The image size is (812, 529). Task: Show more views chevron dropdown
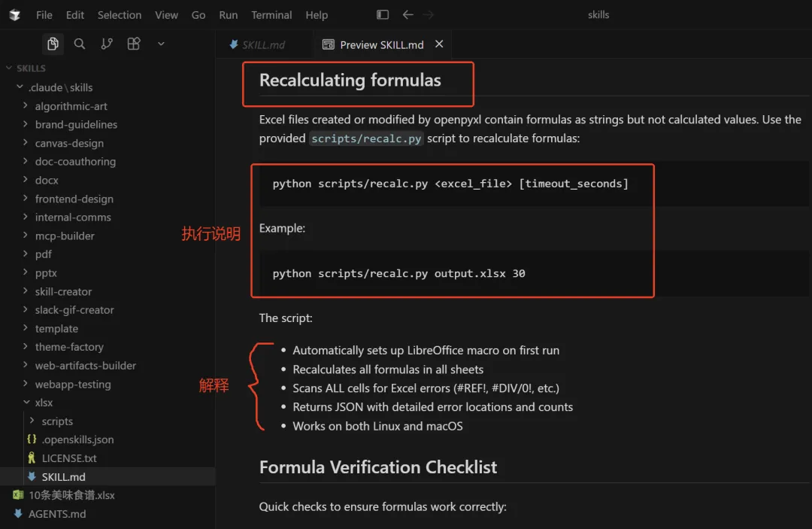tap(161, 44)
